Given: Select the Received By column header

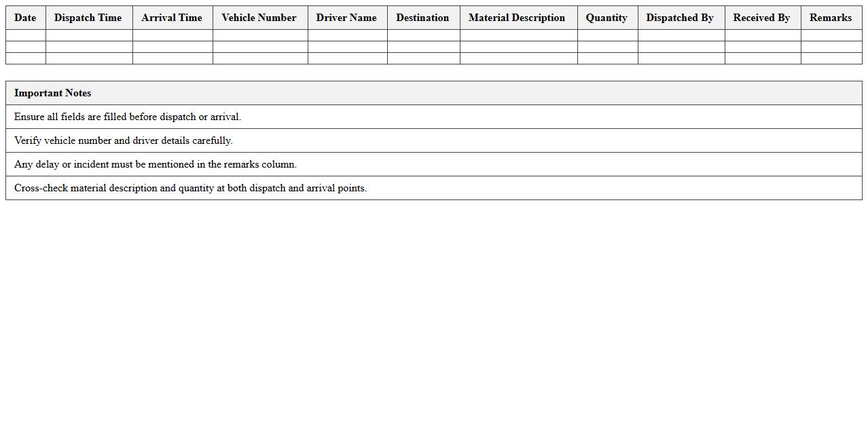Looking at the screenshot, I should tap(761, 18).
